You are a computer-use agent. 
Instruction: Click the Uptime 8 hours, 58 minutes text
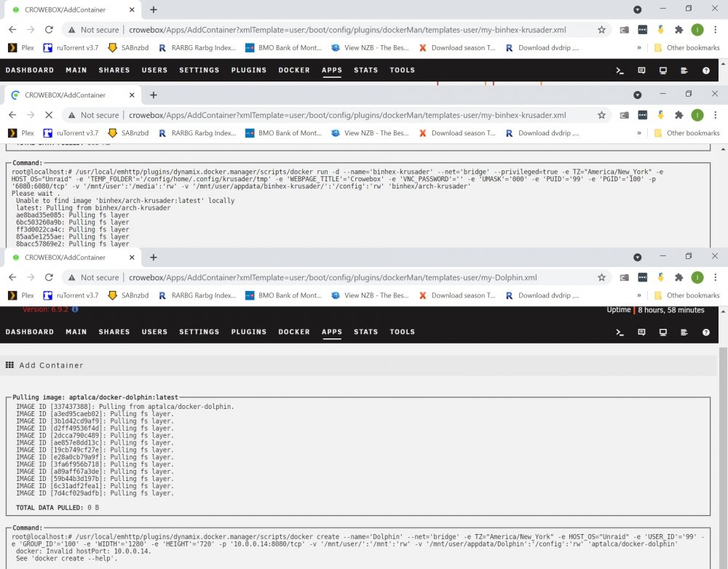656,310
